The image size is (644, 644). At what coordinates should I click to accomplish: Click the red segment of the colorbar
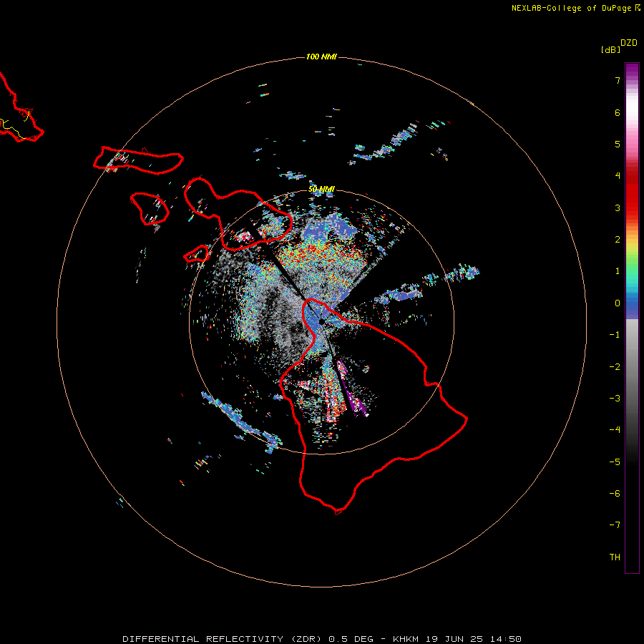632,193
